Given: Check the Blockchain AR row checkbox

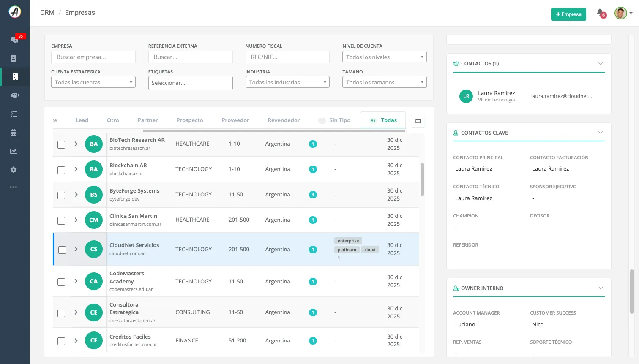Looking at the screenshot, I should coord(61,170).
